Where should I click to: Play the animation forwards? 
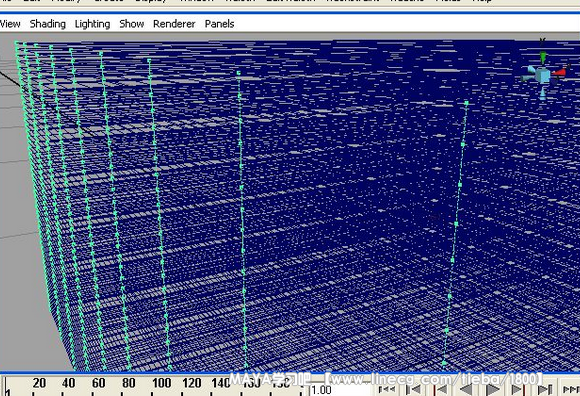tap(492, 390)
